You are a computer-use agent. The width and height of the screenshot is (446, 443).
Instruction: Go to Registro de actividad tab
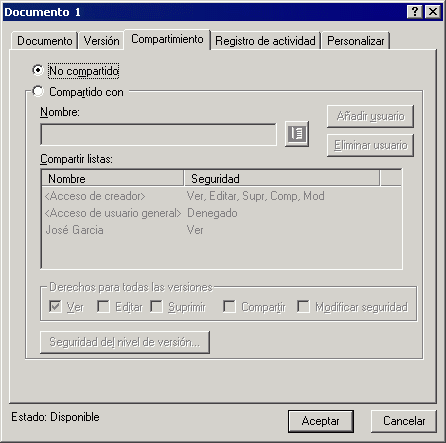point(265,41)
